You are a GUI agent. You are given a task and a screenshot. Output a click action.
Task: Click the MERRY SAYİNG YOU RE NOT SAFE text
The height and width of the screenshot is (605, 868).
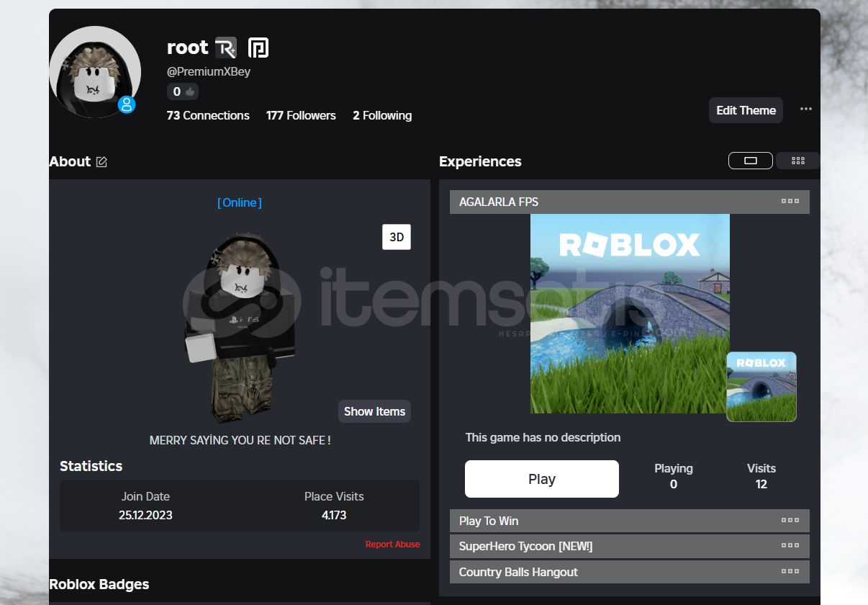[x=240, y=440]
